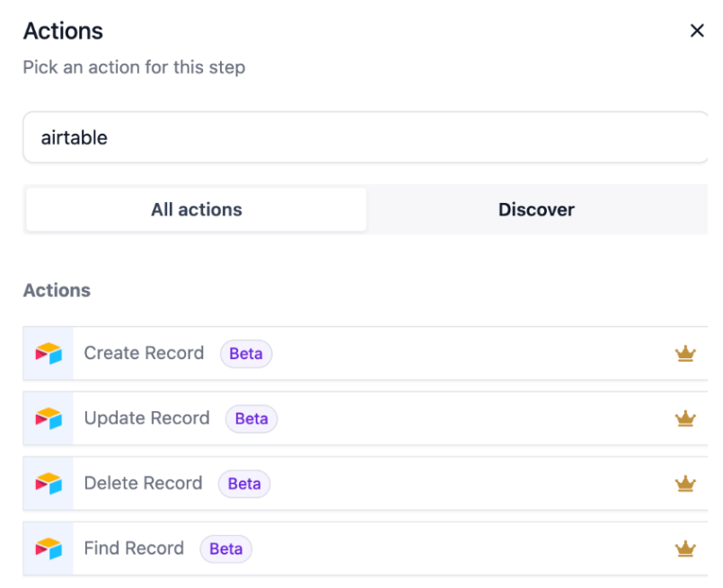The height and width of the screenshot is (588, 723).
Task: Click Airtable icon beside Delete Record
Action: click(48, 484)
